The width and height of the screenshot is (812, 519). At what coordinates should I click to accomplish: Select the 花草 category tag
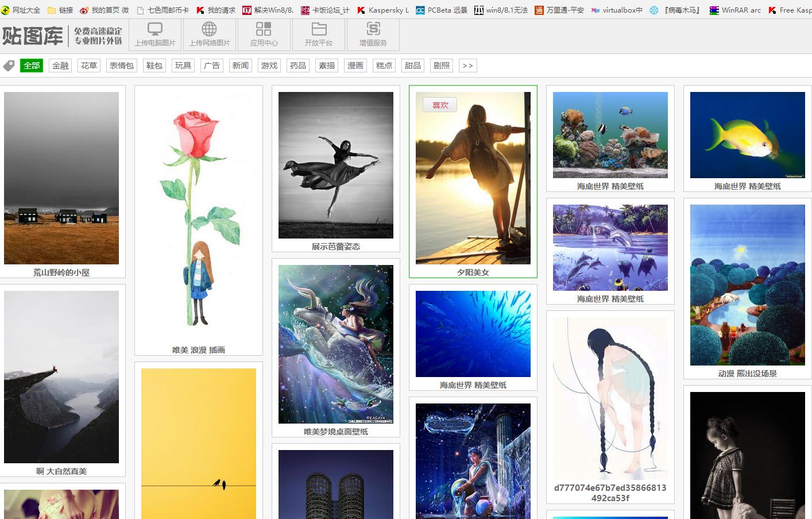[x=89, y=66]
